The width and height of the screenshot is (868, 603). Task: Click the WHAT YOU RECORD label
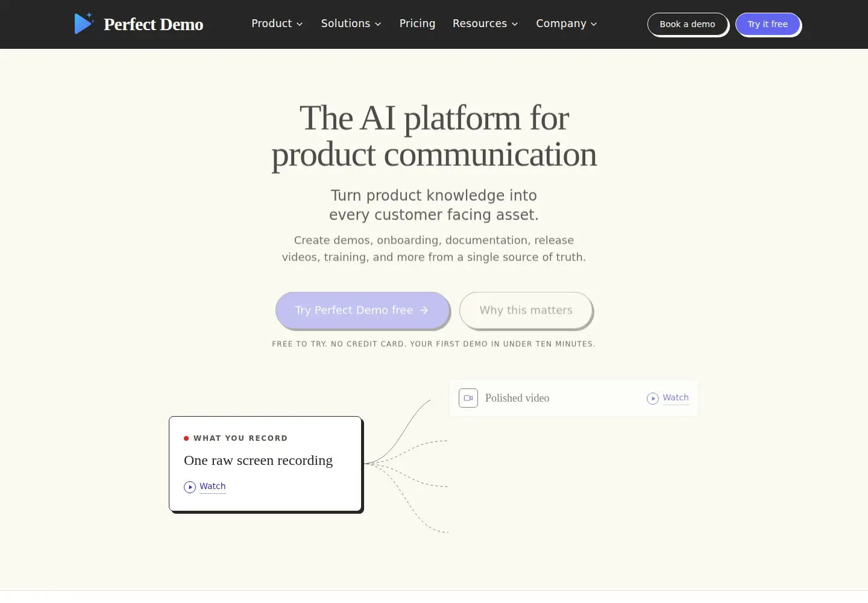241,438
